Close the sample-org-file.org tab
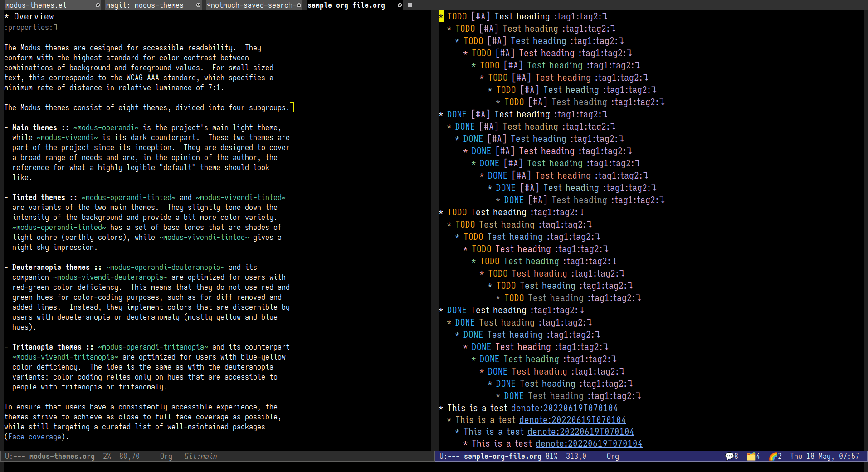Viewport: 868px width, 472px height. point(400,5)
